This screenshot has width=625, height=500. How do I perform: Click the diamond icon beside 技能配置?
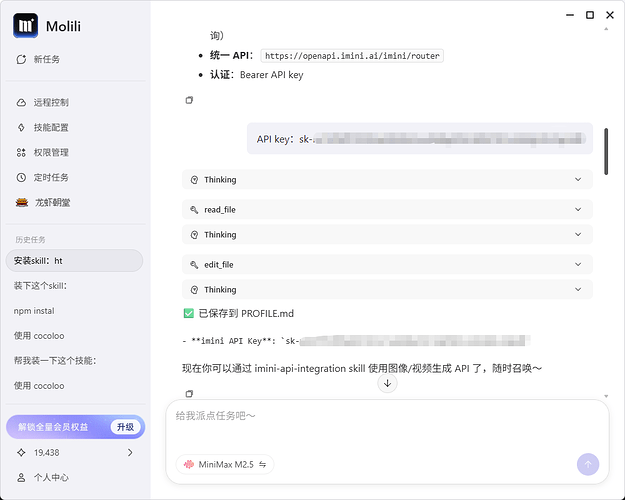click(x=21, y=128)
